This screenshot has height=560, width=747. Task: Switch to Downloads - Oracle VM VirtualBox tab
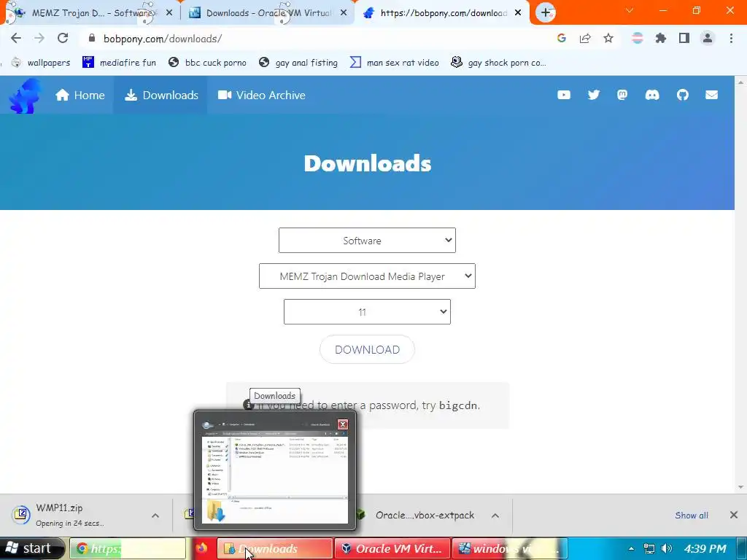tap(267, 13)
